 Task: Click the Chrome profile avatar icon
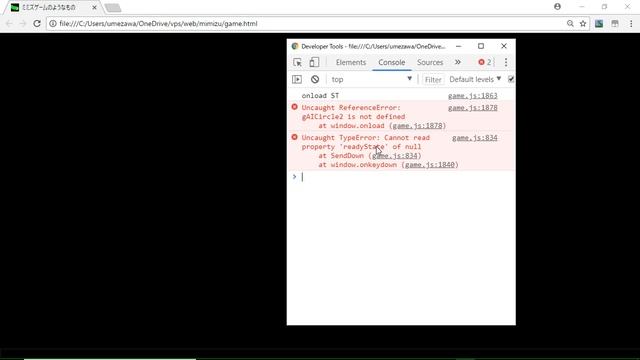coord(558,7)
